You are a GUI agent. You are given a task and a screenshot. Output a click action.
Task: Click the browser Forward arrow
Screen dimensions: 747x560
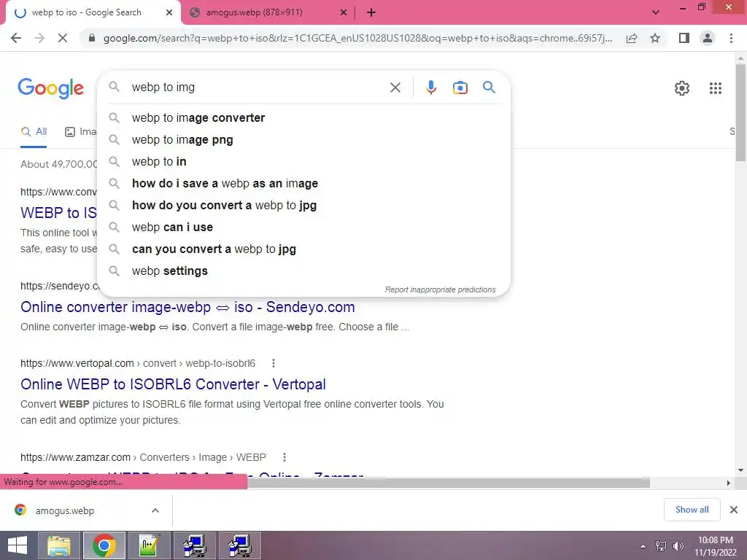(39, 38)
